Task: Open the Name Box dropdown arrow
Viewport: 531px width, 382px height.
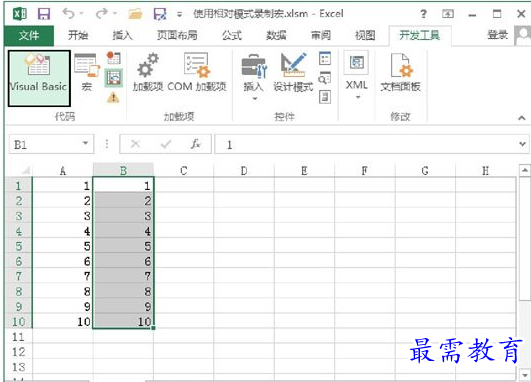Action: [85, 144]
